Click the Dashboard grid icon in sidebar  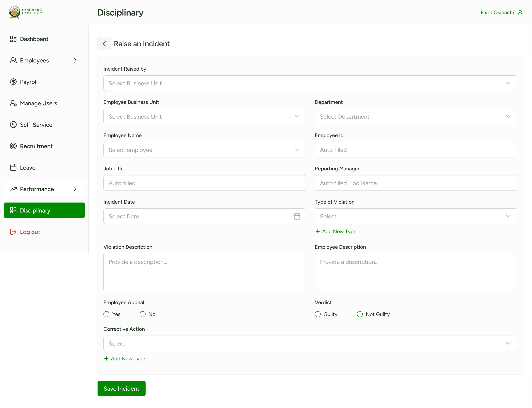pyautogui.click(x=13, y=39)
